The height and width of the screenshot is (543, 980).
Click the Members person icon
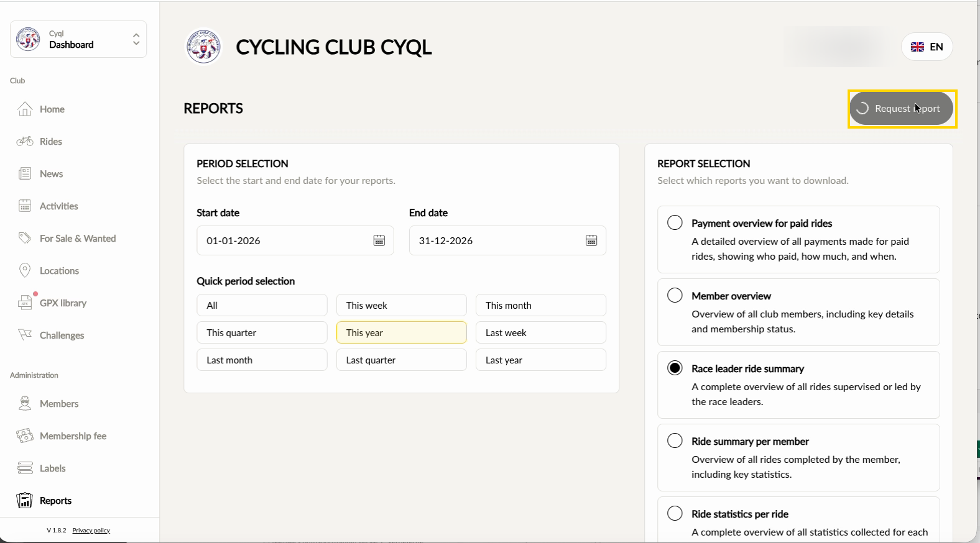coord(25,404)
